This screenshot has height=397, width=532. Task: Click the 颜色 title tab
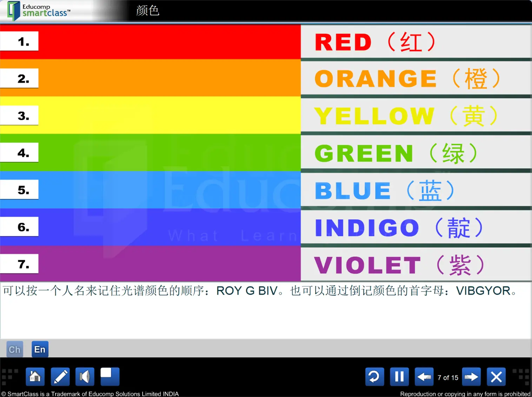click(148, 11)
